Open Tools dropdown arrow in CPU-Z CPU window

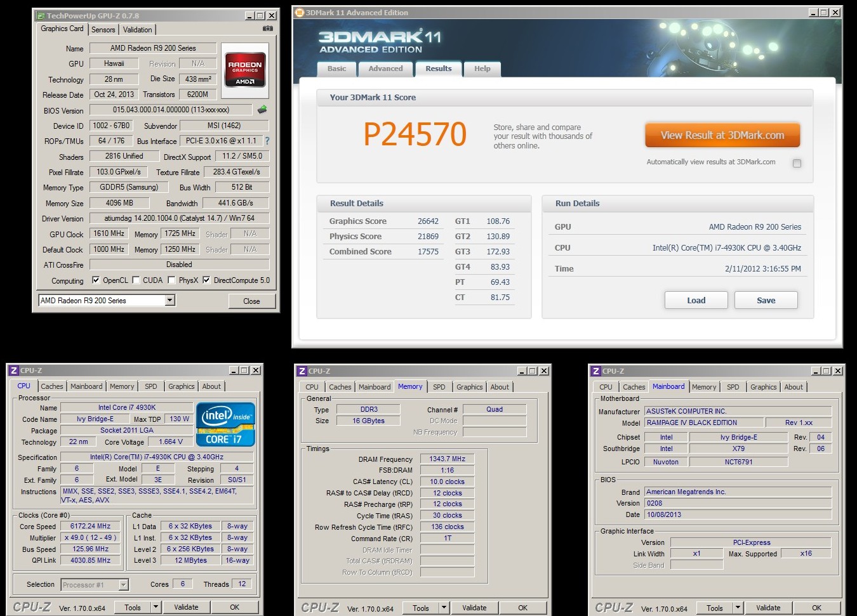[x=156, y=607]
